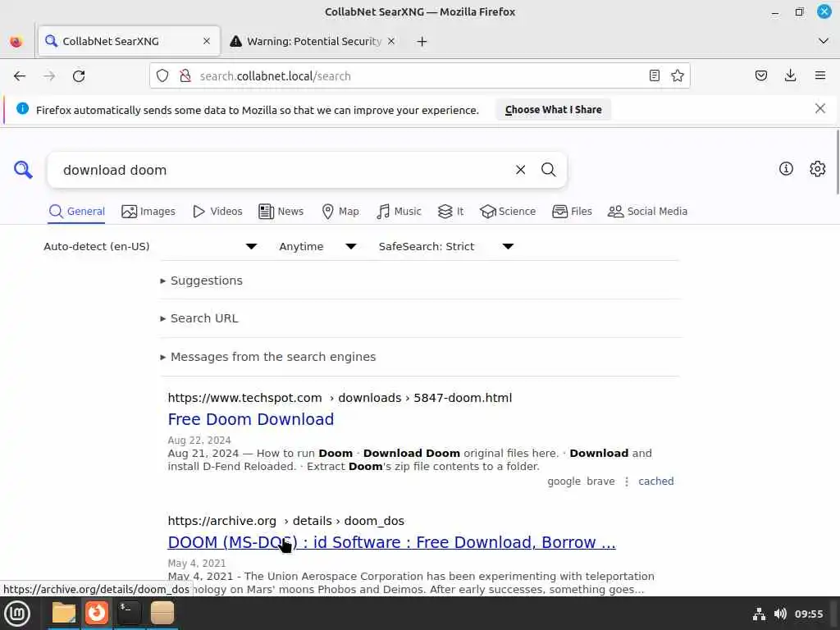Click the 09:55 clock
This screenshot has height=630, width=840.
(x=808, y=614)
